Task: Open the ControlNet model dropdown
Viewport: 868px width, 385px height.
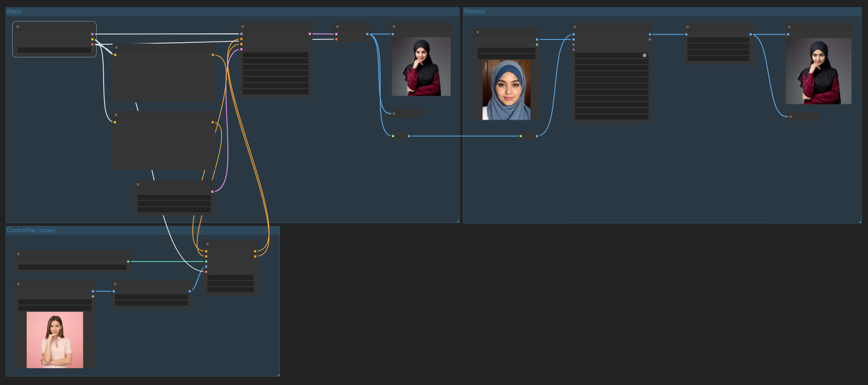Action: (x=73, y=267)
